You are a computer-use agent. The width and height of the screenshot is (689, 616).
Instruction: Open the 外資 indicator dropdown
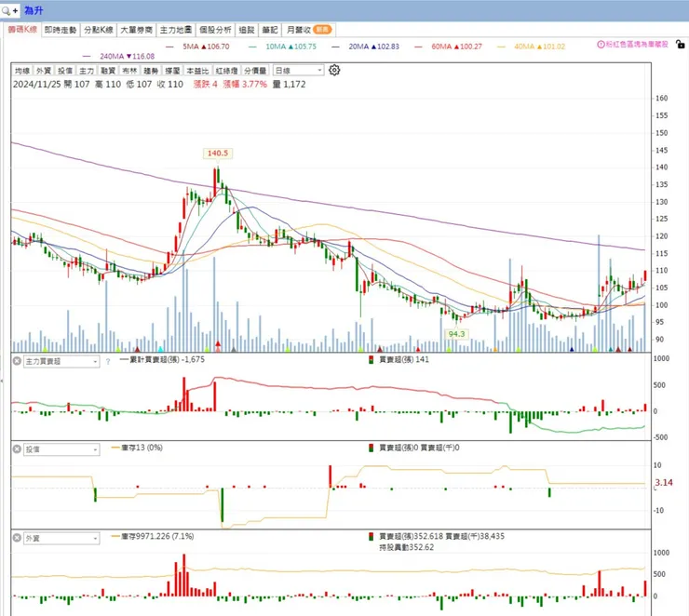[61, 538]
